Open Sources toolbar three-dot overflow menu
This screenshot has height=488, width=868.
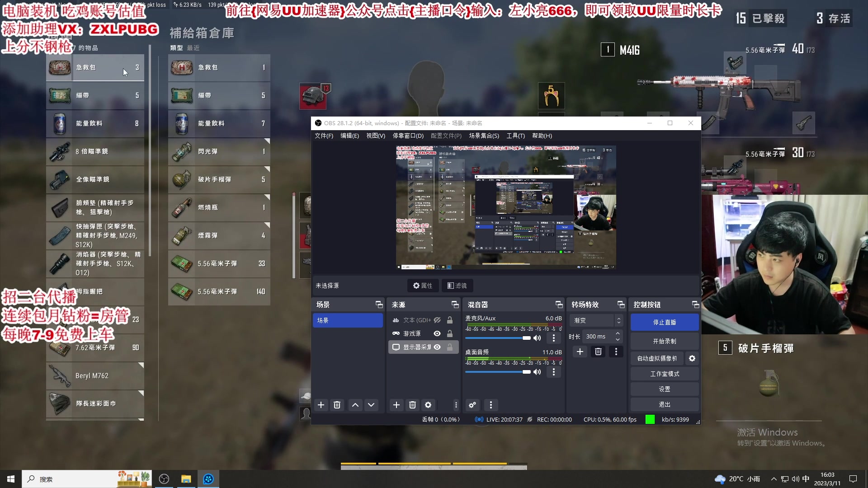pyautogui.click(x=456, y=405)
